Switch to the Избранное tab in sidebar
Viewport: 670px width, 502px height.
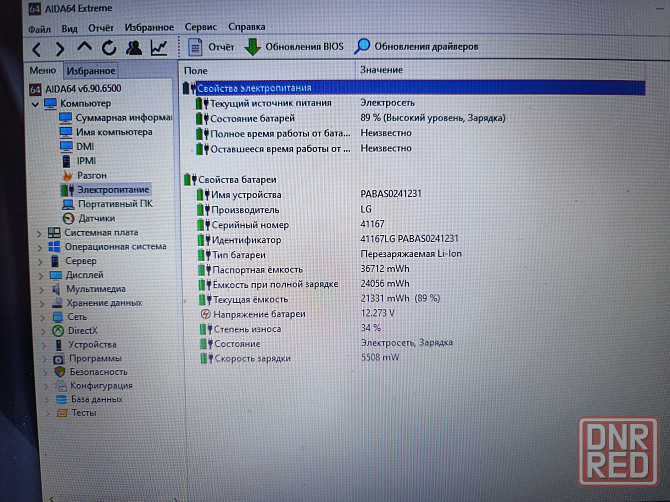pyautogui.click(x=91, y=71)
